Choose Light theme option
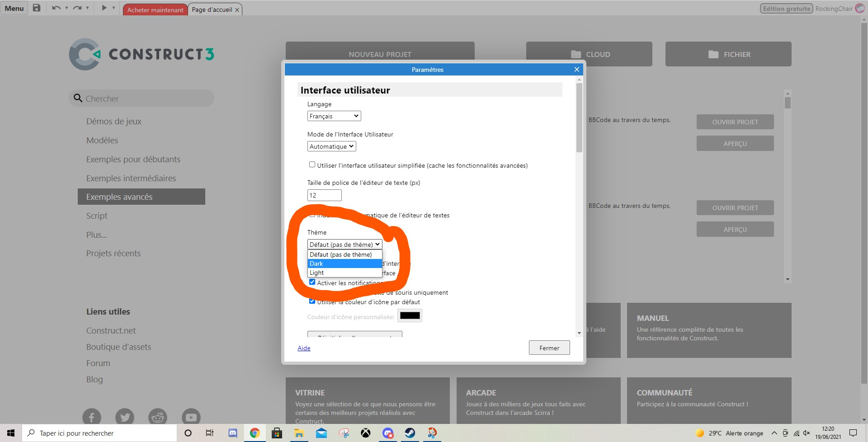The image size is (868, 442). (x=345, y=273)
